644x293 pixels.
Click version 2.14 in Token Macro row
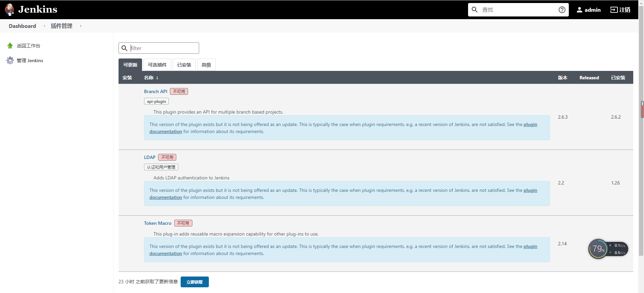click(x=562, y=244)
